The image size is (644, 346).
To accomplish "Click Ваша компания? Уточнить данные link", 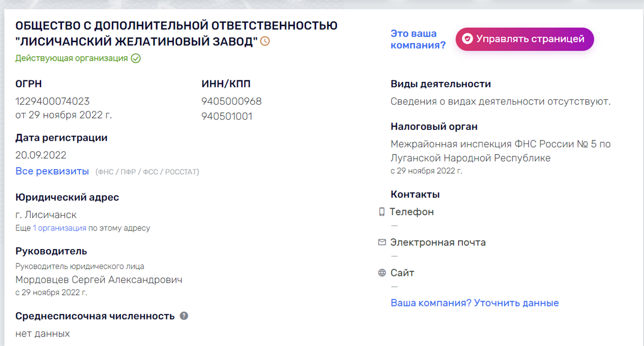I will [474, 303].
